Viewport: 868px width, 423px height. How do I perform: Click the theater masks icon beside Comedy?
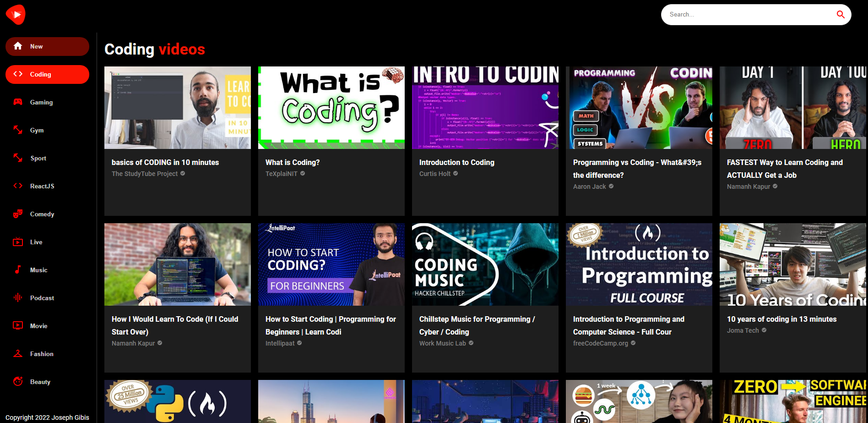click(18, 214)
